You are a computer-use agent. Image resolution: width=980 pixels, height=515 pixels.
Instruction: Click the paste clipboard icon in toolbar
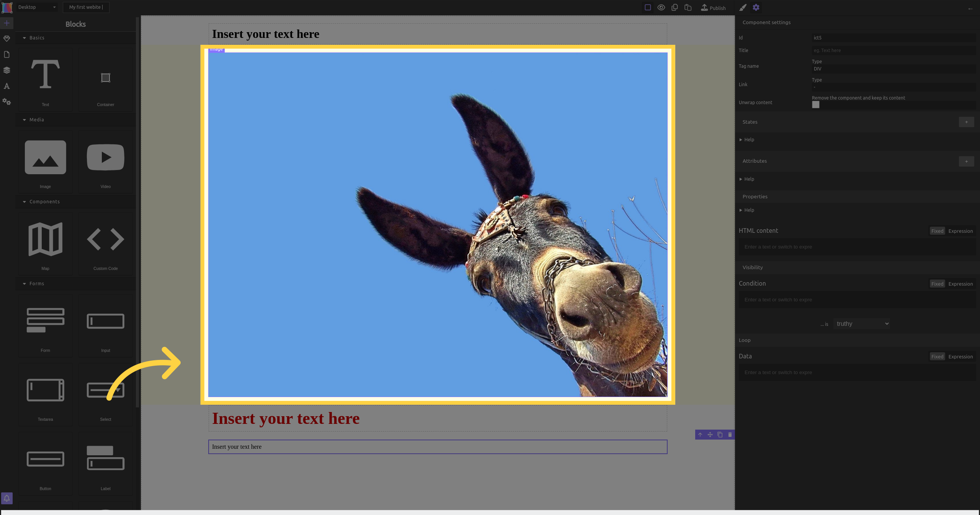click(x=688, y=7)
